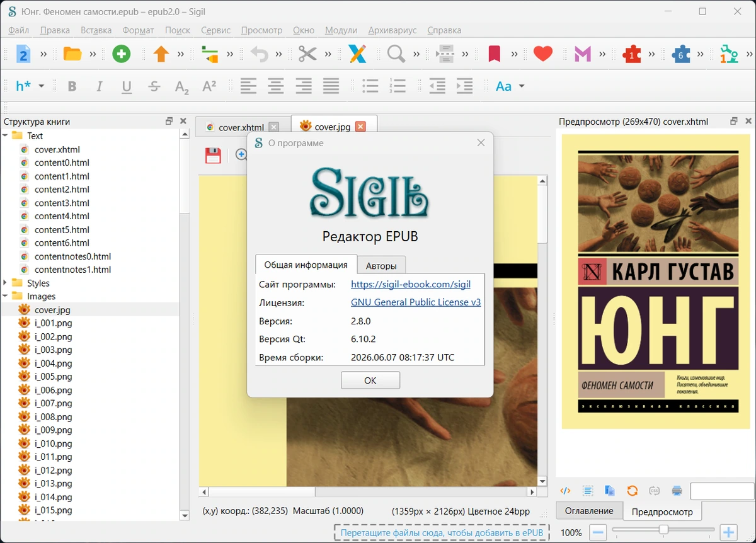Click the pink M toolbar icon
This screenshot has width=756, height=543.
583,55
